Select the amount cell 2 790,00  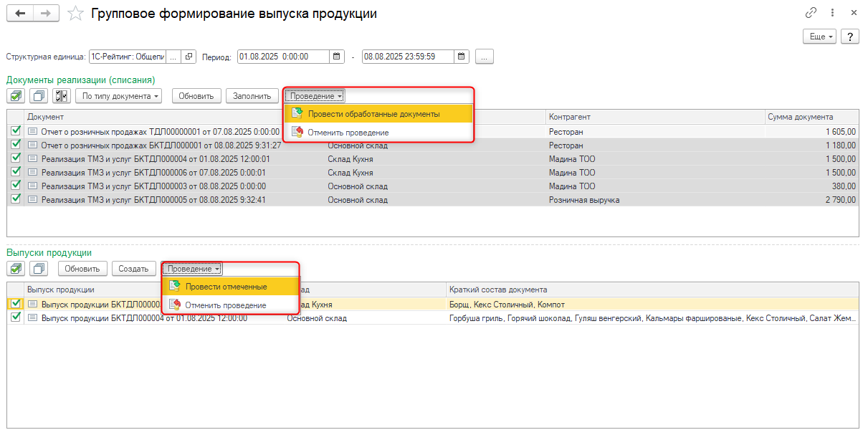click(x=811, y=199)
